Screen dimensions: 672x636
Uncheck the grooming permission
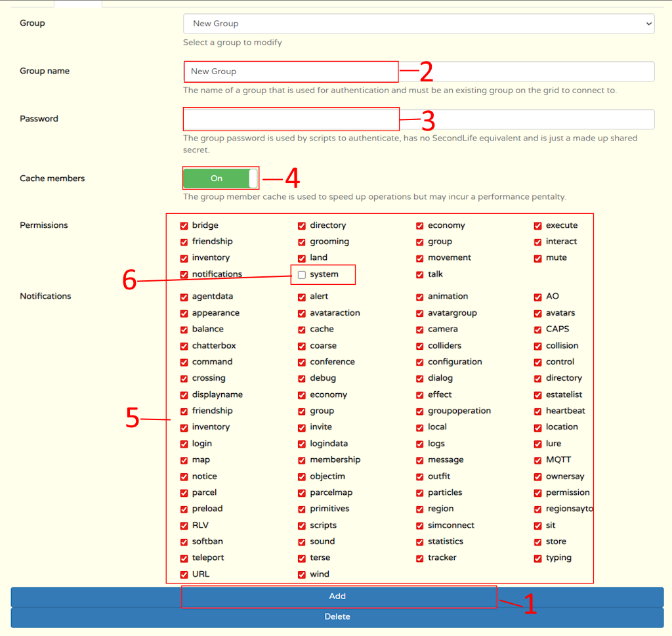302,242
